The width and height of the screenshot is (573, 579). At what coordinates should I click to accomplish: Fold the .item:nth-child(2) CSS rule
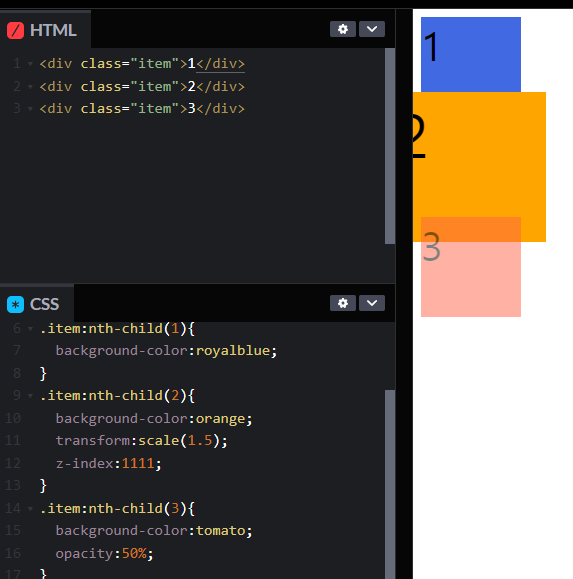[x=30, y=396]
